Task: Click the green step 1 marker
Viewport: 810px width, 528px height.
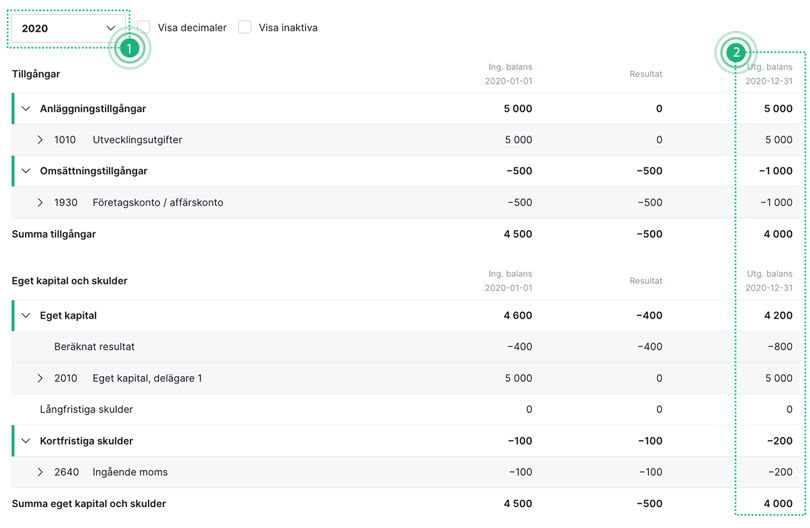Action: pos(129,48)
